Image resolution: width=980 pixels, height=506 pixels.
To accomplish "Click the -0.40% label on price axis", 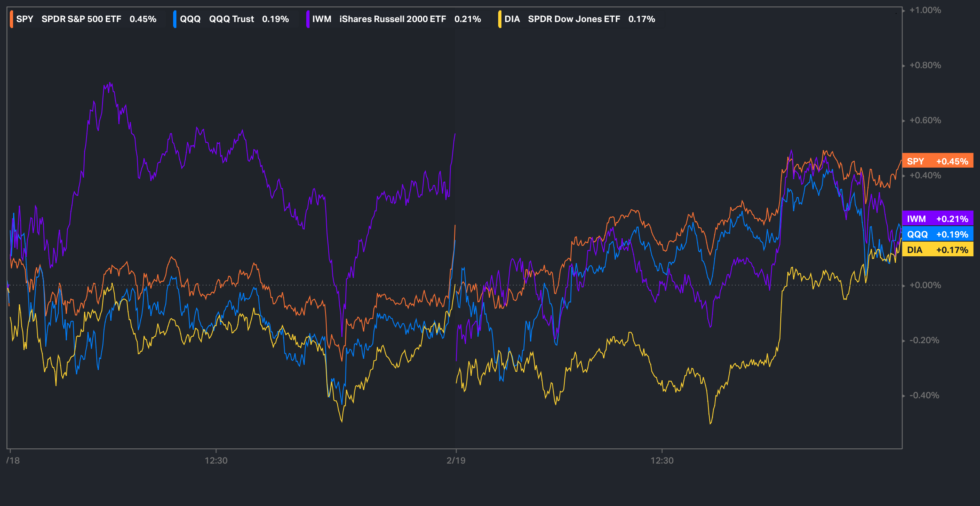I will [x=924, y=395].
